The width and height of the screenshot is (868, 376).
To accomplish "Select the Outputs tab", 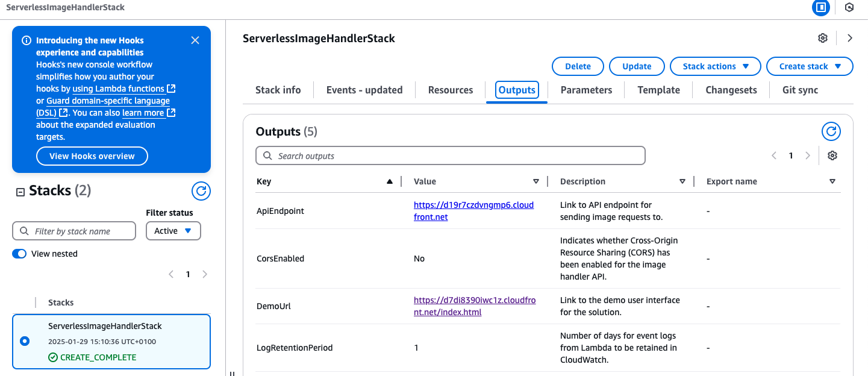I will tap(517, 90).
